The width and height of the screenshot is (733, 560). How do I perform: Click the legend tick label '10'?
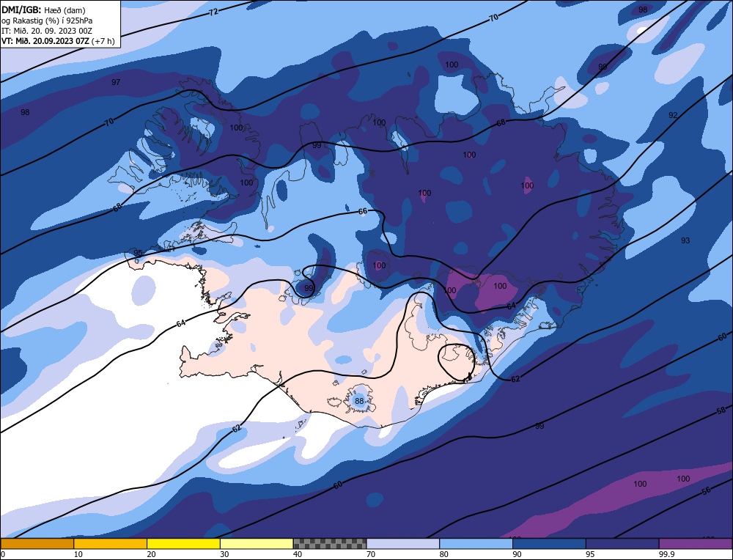78,554
